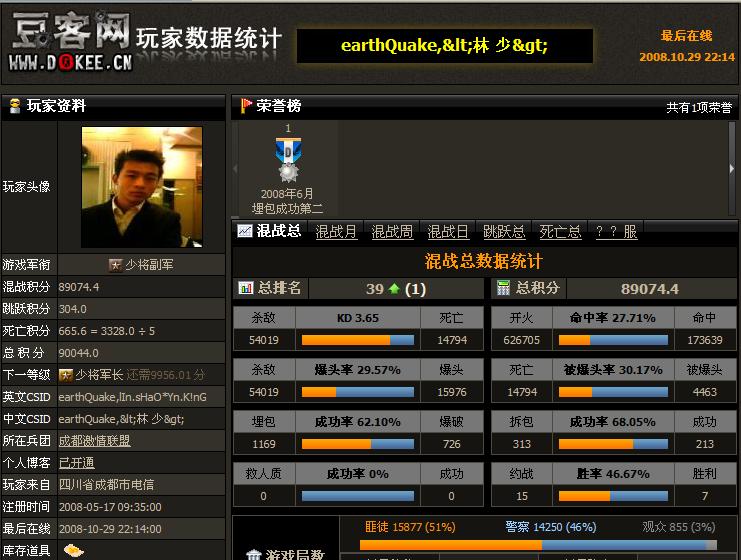The width and height of the screenshot is (741, 560).
Task: Open the 成都激情联盟 clan link
Action: (x=94, y=441)
